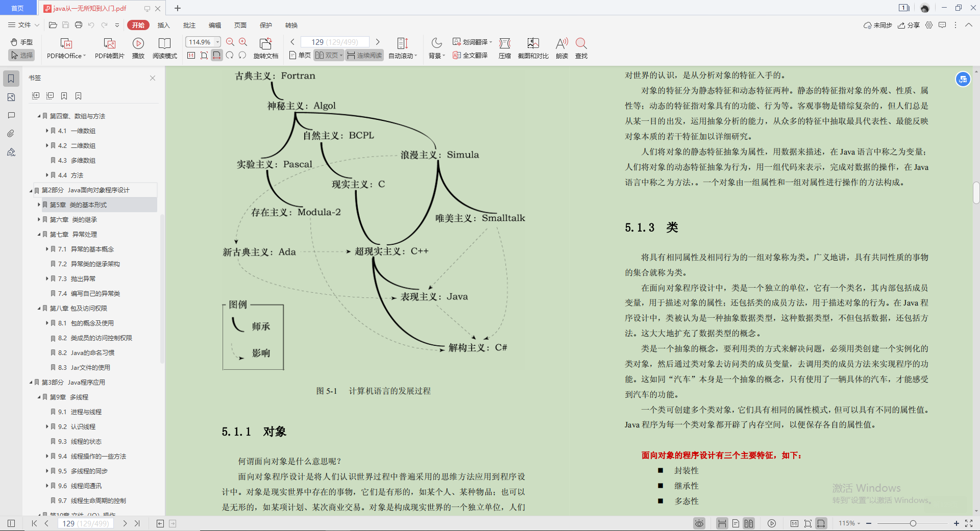The image size is (980, 531).
Task: Switch to the 保护 ribbon tab
Action: pos(266,25)
